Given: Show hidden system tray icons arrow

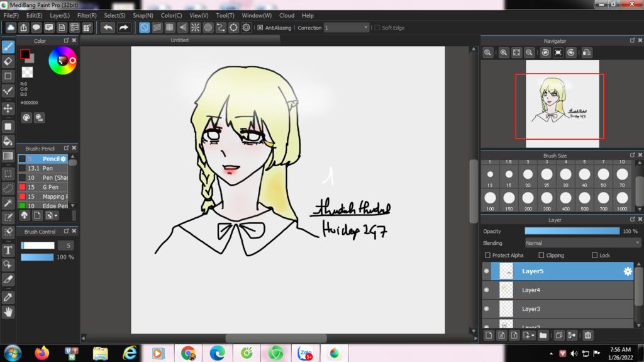Looking at the screenshot, I should pyautogui.click(x=551, y=354).
